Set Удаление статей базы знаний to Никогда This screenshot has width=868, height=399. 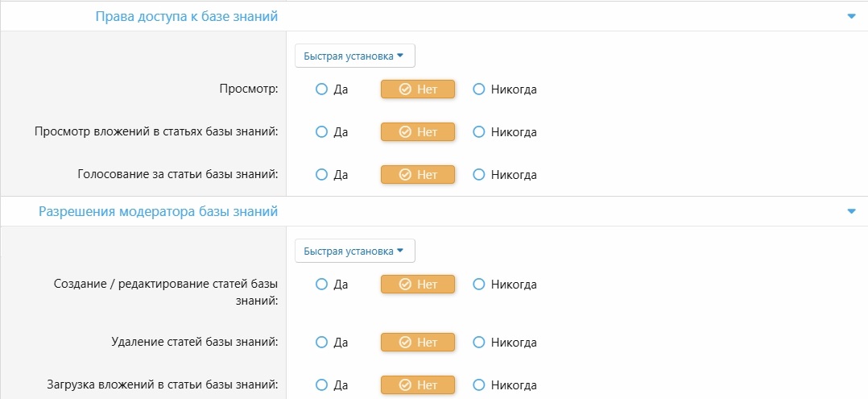[x=479, y=343]
